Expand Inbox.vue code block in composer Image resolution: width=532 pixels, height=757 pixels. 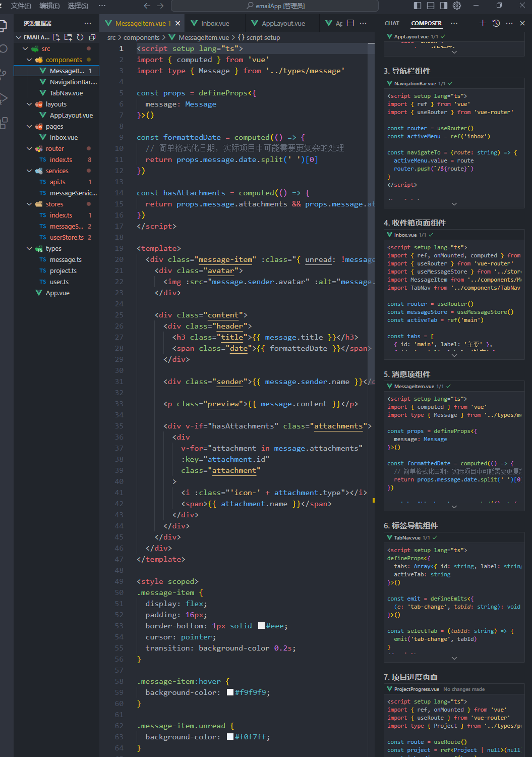coord(454,355)
